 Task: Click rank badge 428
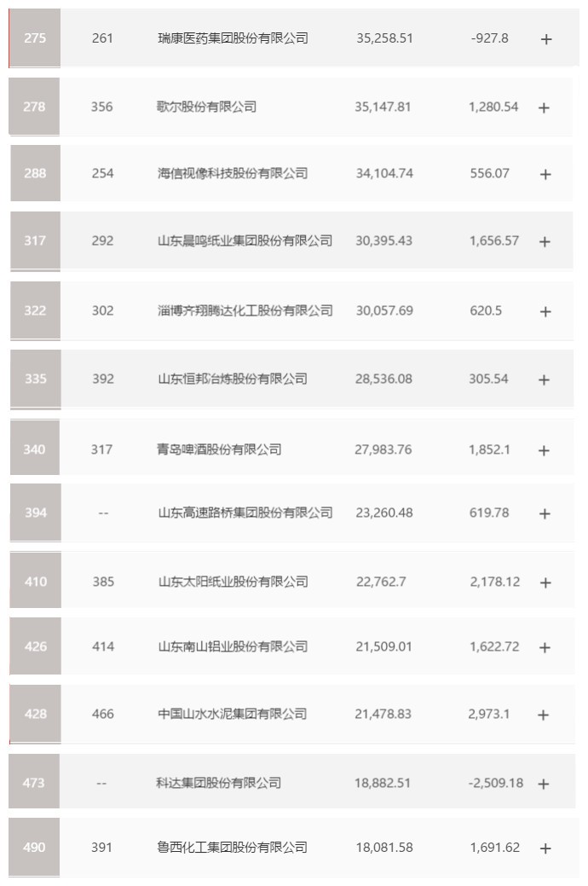pos(35,714)
